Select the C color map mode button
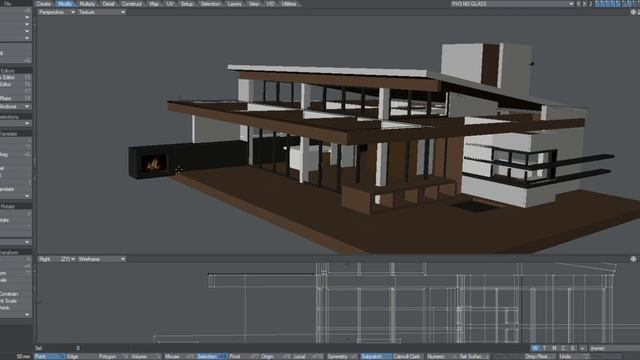 (563, 348)
